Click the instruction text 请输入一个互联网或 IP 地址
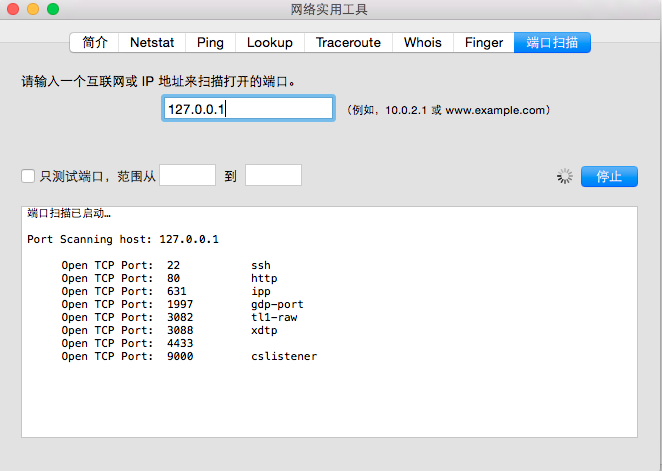This screenshot has height=471, width=662. pyautogui.click(x=160, y=81)
